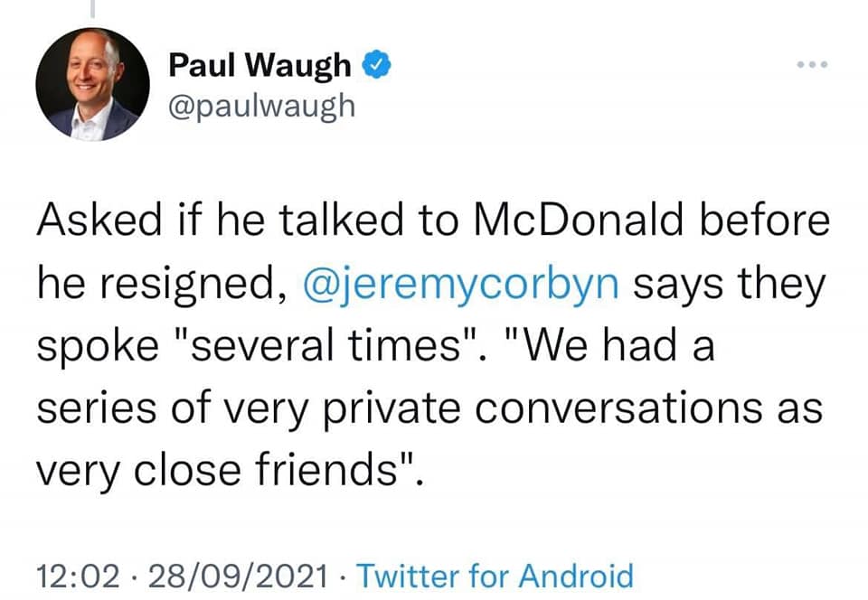The height and width of the screenshot is (600, 868).
Task: Open the three-dot more options menu
Action: (x=809, y=67)
